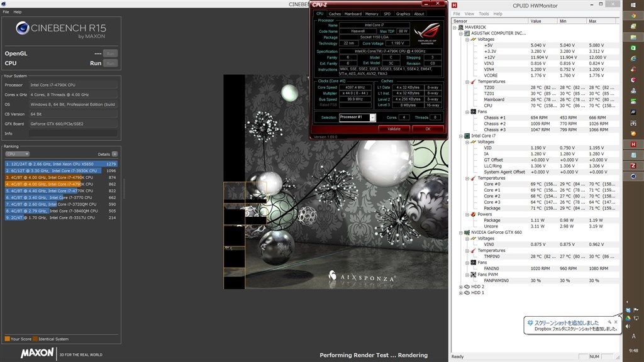Open the Processor #1 selection dropdown in CPU-Z
The image size is (644, 362).
(372, 118)
